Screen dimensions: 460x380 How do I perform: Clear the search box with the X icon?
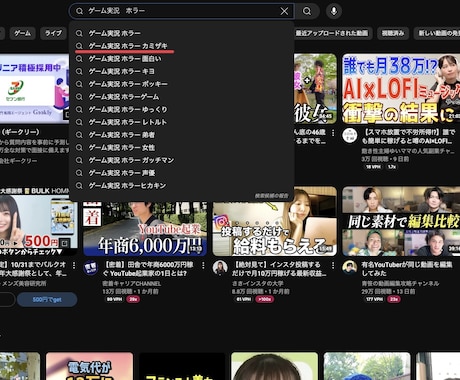coord(284,11)
